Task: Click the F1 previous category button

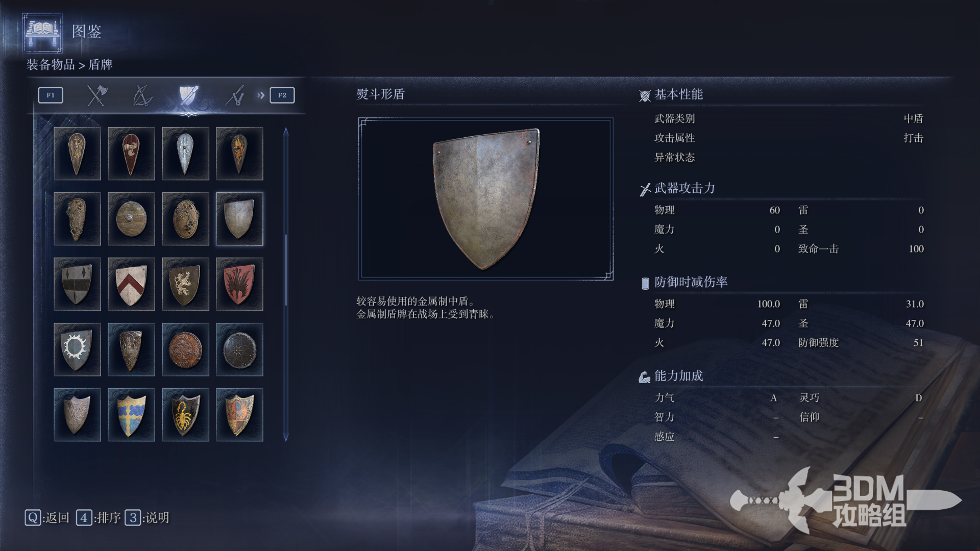Action: 51,95
